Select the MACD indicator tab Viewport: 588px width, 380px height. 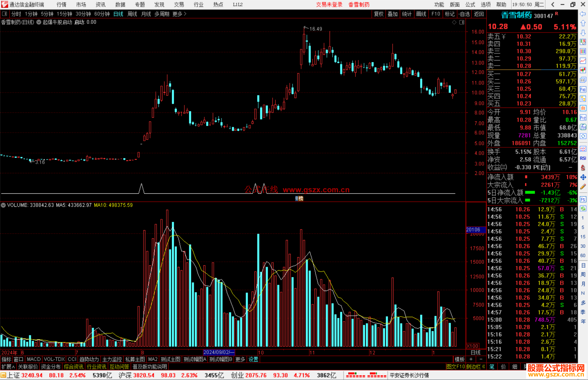34,359
